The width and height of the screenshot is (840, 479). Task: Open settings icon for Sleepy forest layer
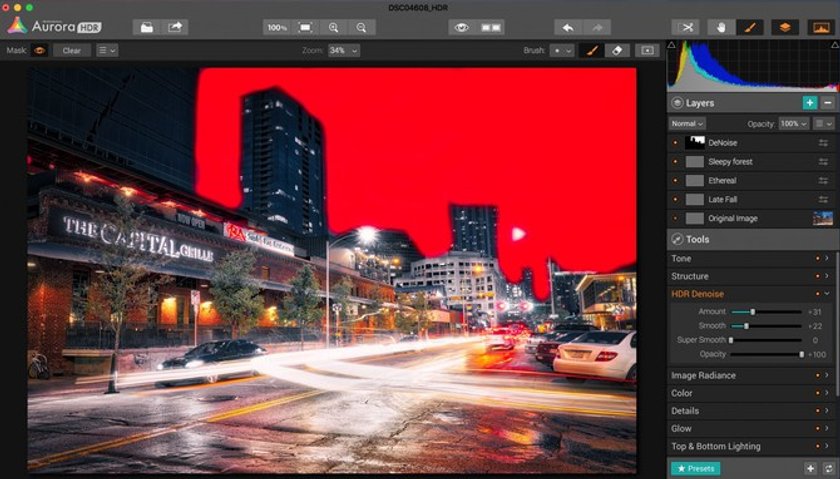click(823, 162)
